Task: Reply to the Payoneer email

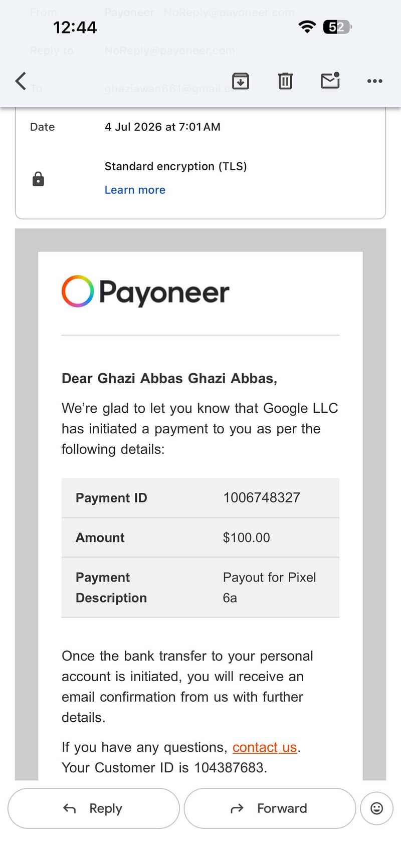Action: [x=93, y=808]
